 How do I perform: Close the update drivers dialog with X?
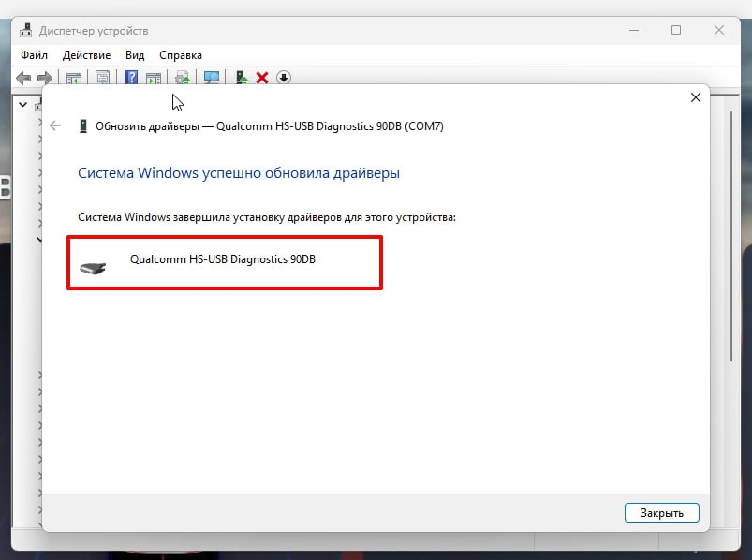click(x=696, y=97)
